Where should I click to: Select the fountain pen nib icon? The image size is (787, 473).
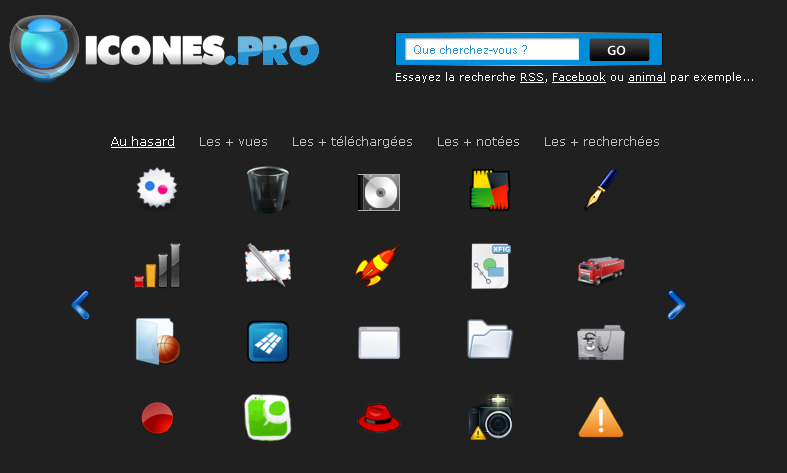click(601, 189)
